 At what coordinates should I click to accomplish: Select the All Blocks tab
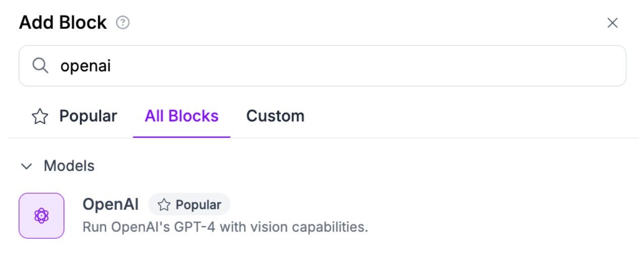coord(181,116)
